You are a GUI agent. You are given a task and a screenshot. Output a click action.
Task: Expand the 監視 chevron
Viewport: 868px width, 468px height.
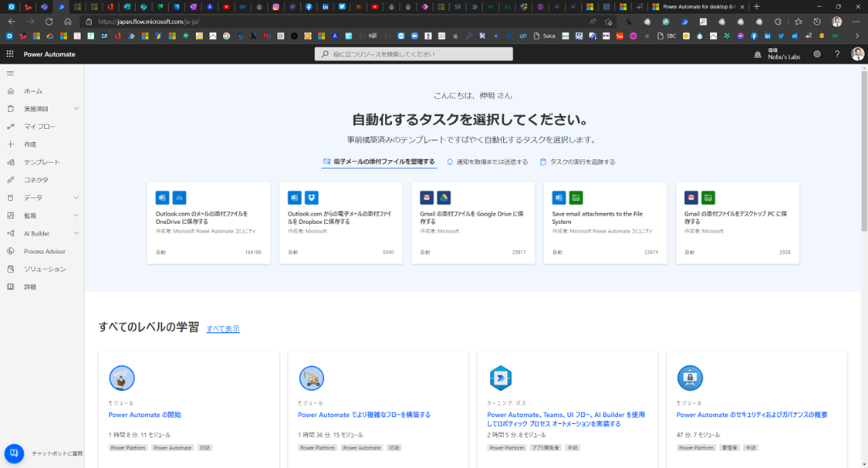(x=76, y=215)
